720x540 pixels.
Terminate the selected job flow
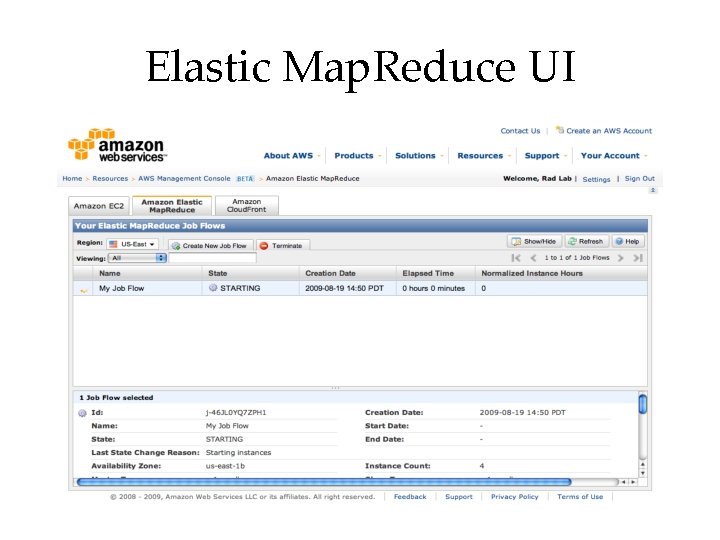click(x=283, y=246)
